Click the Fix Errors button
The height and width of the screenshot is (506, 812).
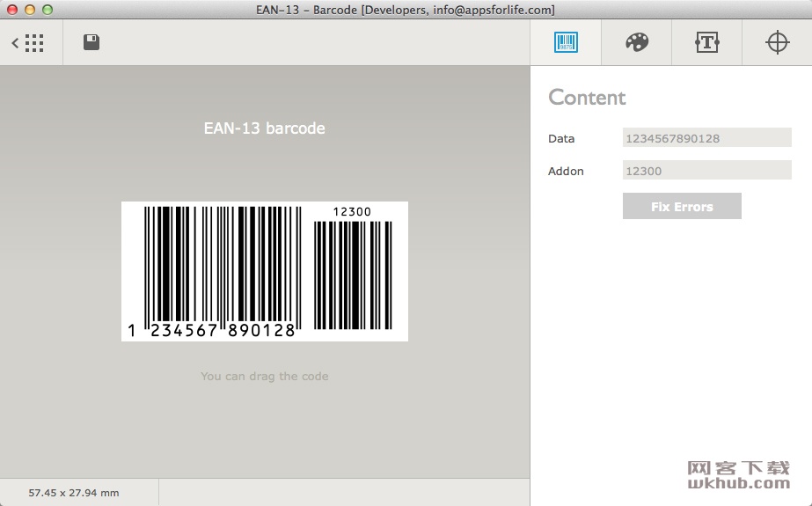tap(682, 206)
